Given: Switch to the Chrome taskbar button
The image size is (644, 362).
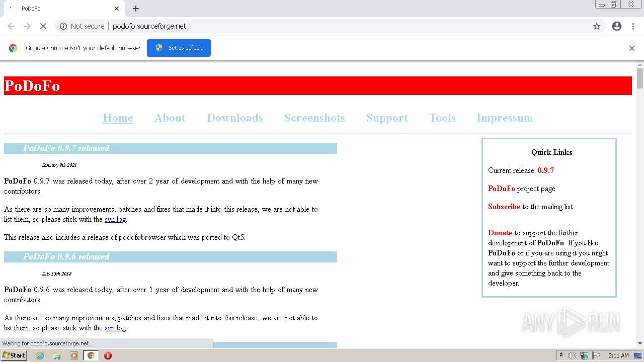Looking at the screenshot, I should point(91,355).
